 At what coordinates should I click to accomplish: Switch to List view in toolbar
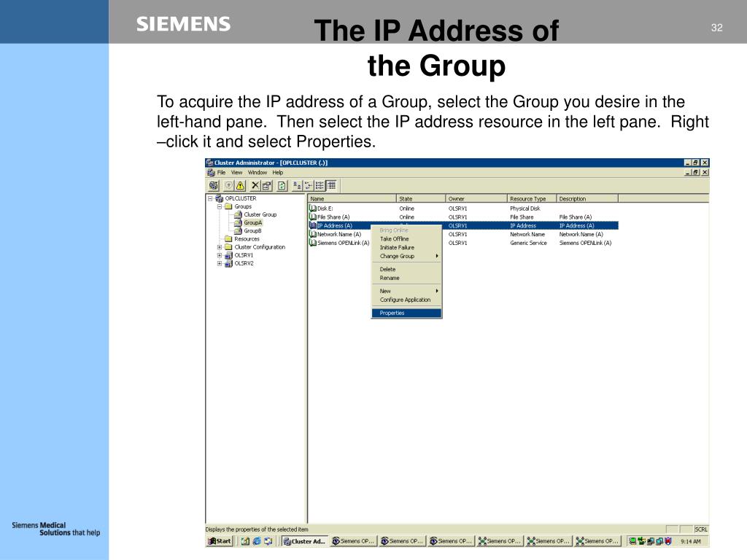click(320, 186)
